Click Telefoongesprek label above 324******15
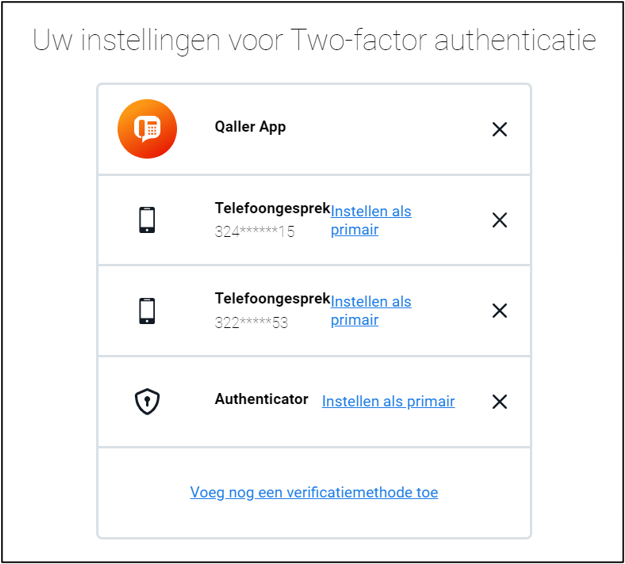Viewport: 625px width, 564px height. (272, 208)
